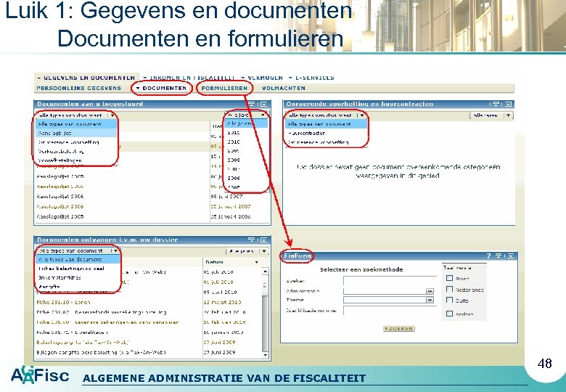The width and height of the screenshot is (566, 392).
Task: Tick the Duits language checkbox
Action: point(449,300)
